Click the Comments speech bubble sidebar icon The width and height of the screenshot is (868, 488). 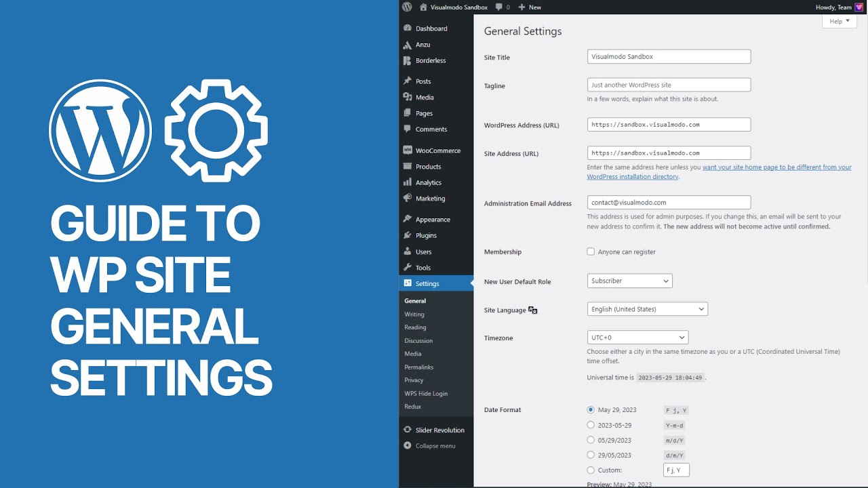click(407, 129)
